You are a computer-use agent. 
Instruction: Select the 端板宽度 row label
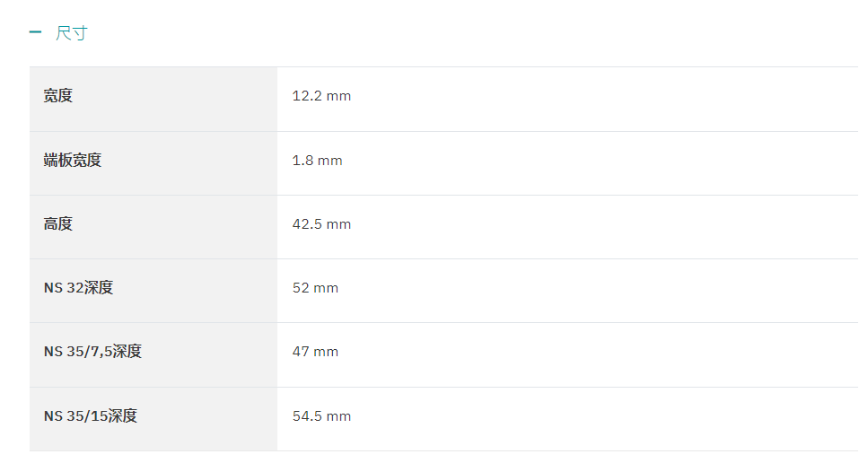(x=73, y=161)
